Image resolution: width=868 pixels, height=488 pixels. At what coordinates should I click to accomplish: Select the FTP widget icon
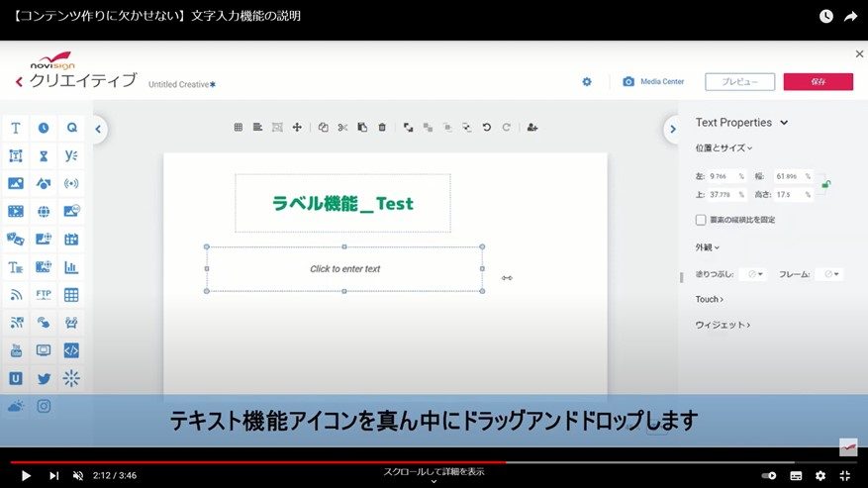pos(44,295)
